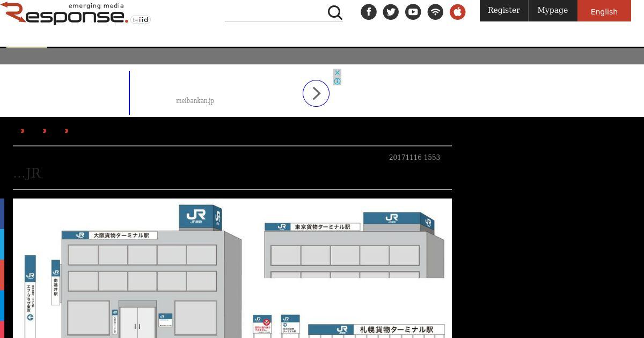Switch site to English
This screenshot has width=644, height=338.
tap(604, 11)
